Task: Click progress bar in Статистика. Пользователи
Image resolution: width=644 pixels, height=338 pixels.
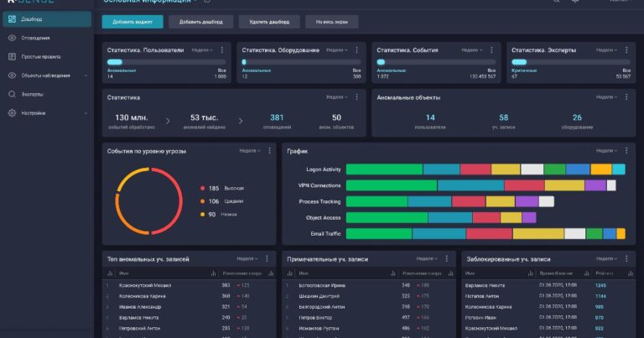Action: pos(166,62)
